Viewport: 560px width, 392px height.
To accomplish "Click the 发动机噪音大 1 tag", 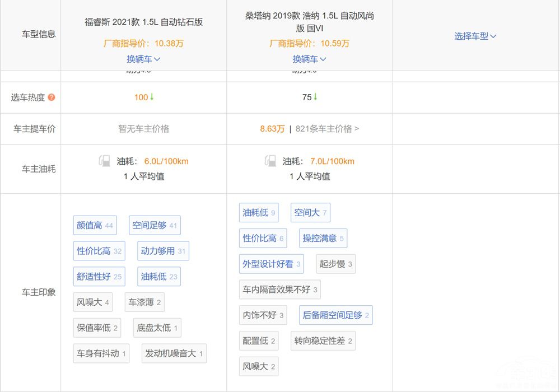I will coord(174,353).
